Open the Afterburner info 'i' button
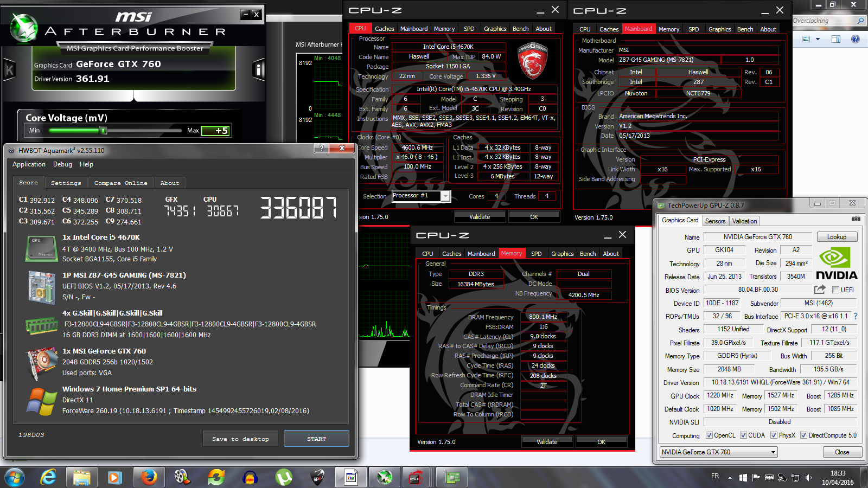 pyautogui.click(x=258, y=69)
